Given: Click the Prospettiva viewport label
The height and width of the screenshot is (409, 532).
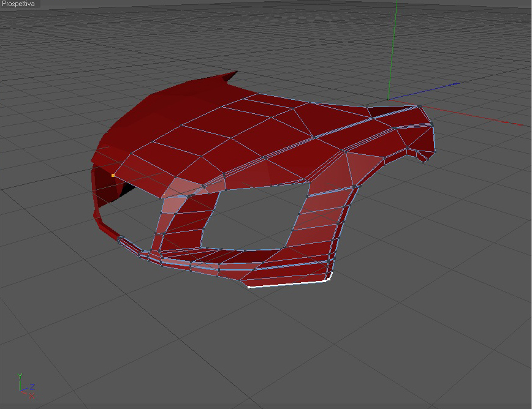Looking at the screenshot, I should (18, 4).
